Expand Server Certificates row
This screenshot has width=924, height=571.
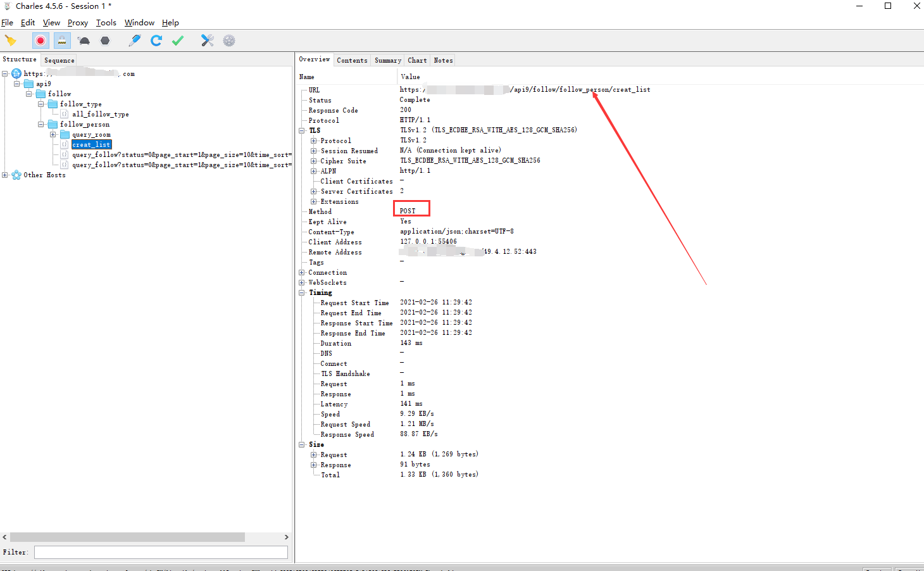(x=313, y=191)
